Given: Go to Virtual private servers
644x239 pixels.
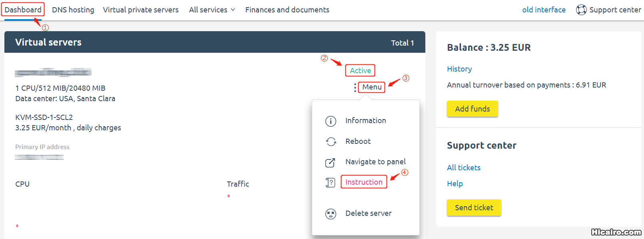Looking at the screenshot, I should point(141,10).
